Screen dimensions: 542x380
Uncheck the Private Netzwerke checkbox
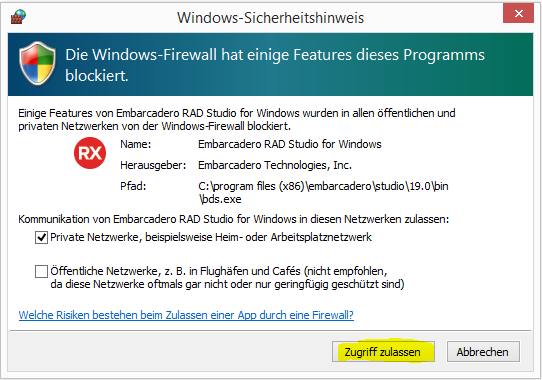point(41,238)
